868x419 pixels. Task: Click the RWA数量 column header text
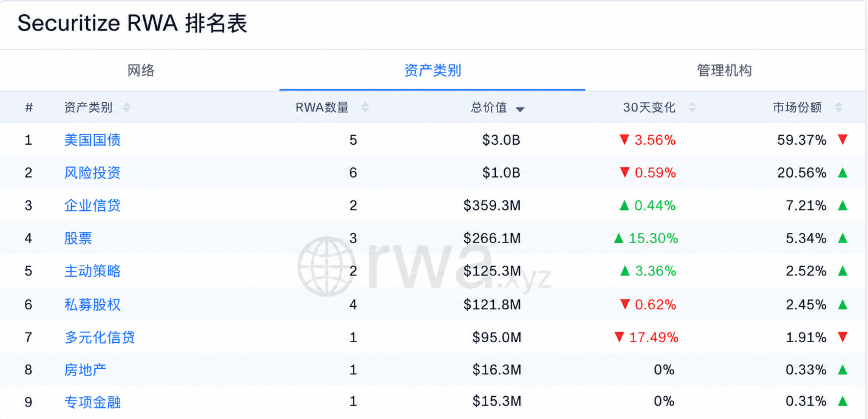[x=322, y=108]
